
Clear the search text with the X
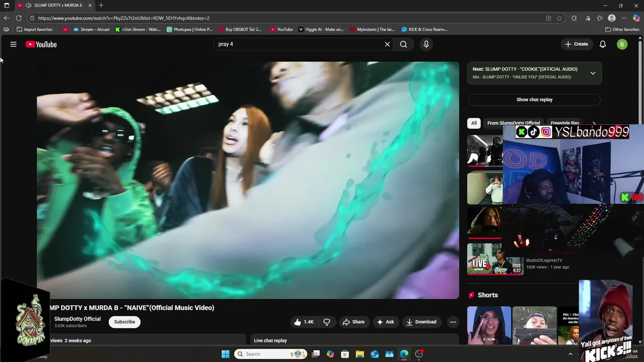point(387,44)
